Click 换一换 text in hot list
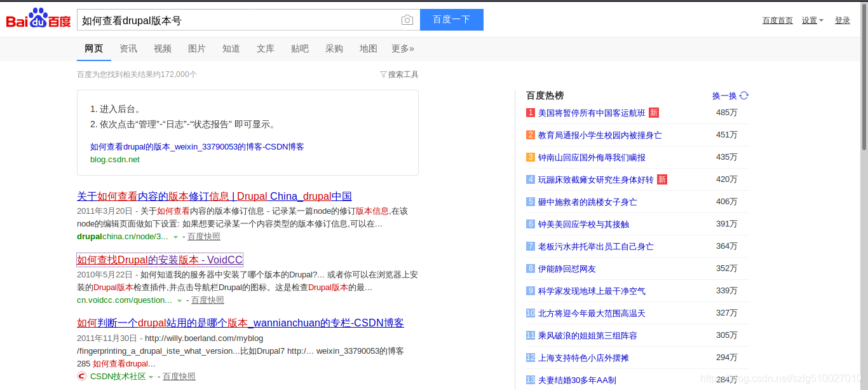This screenshot has width=868, height=390. click(x=724, y=95)
